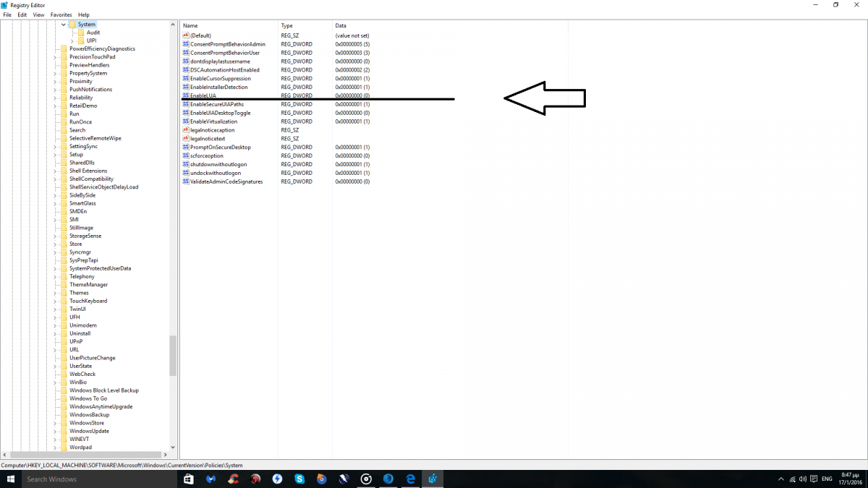This screenshot has width=868, height=488.
Task: Collapse the System key in the tree
Action: coord(64,25)
